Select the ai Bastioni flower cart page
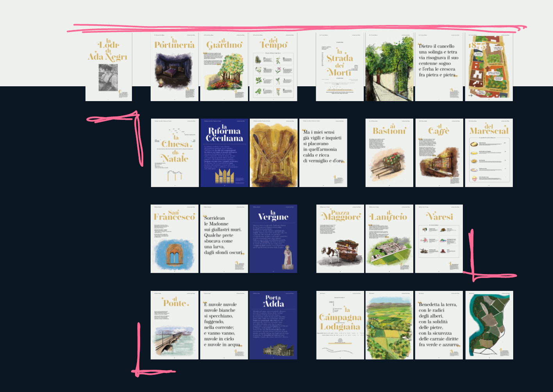The width and height of the screenshot is (553, 392). point(389,153)
